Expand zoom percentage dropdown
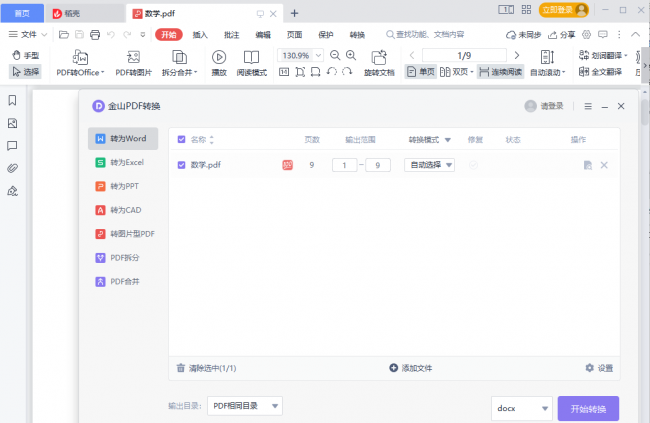Image resolution: width=650 pixels, height=423 pixels. [318, 55]
